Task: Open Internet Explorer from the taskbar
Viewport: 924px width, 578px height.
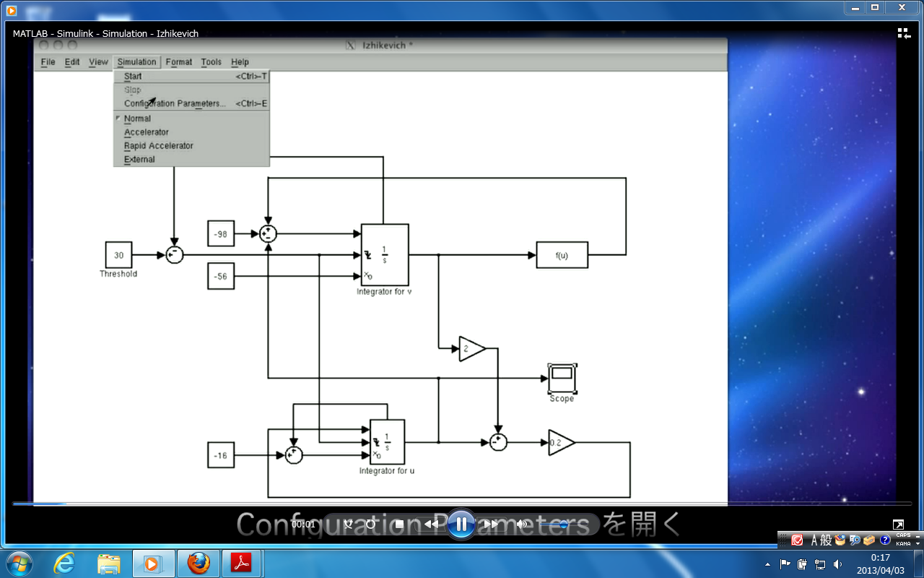Action: 64,564
